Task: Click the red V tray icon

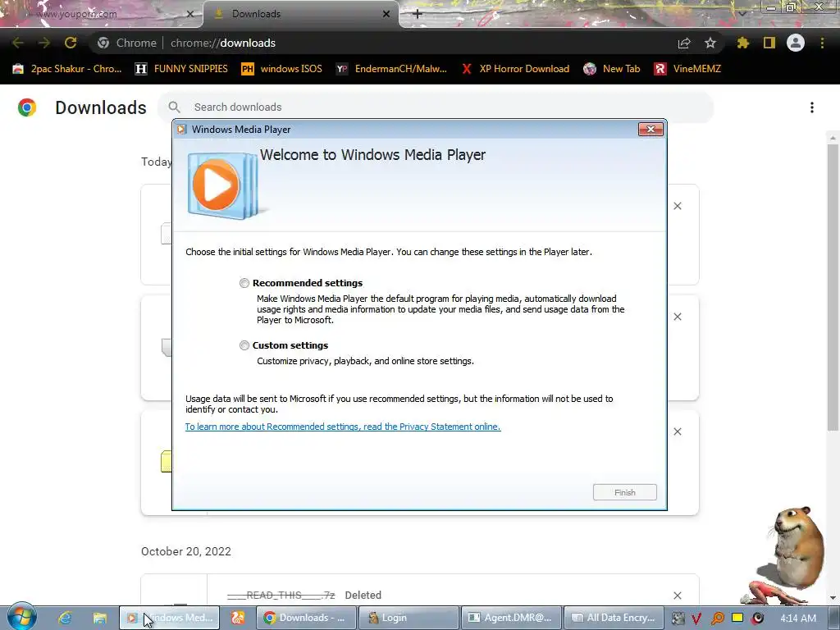Action: (x=697, y=619)
